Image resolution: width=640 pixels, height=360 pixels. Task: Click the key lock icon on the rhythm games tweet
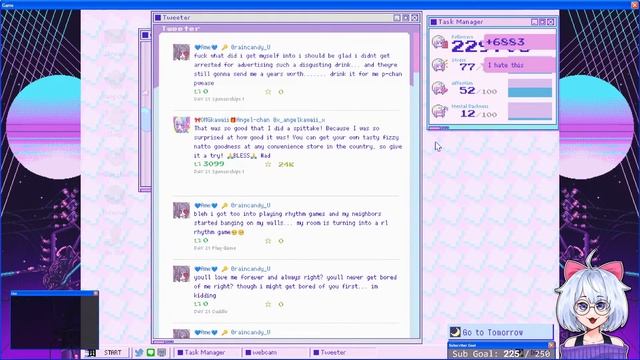point(224,205)
